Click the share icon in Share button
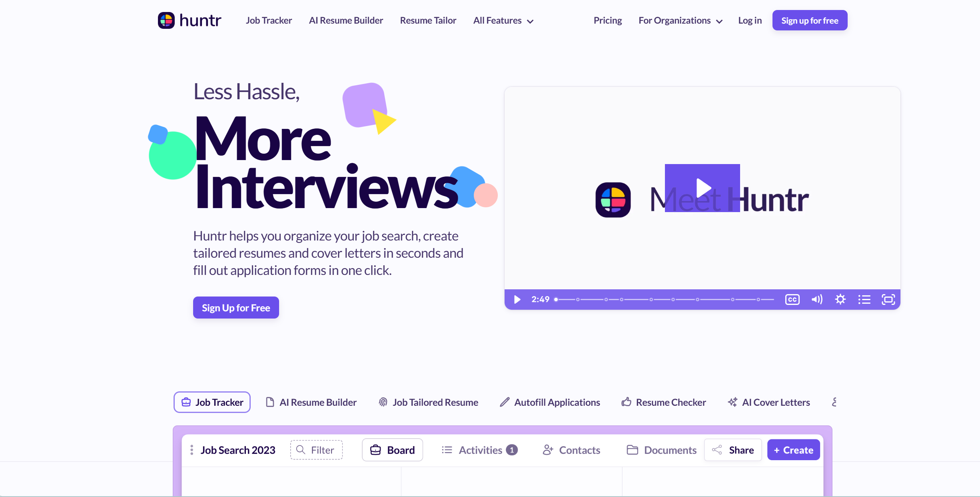The image size is (980, 497). pos(717,450)
